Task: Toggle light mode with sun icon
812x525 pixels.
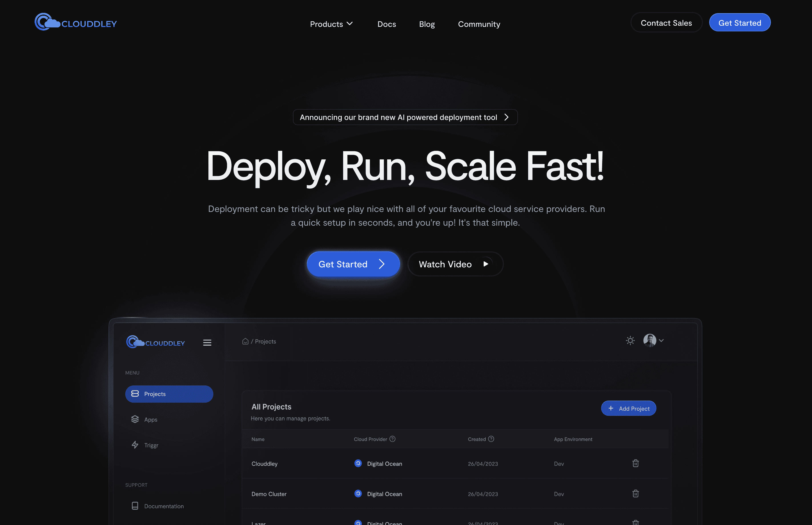Action: tap(630, 340)
